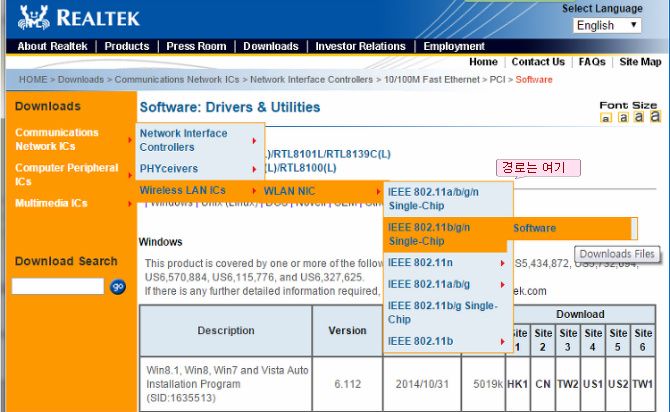Click HOME in breadcrumb
This screenshot has width=670, height=412.
click(x=33, y=79)
